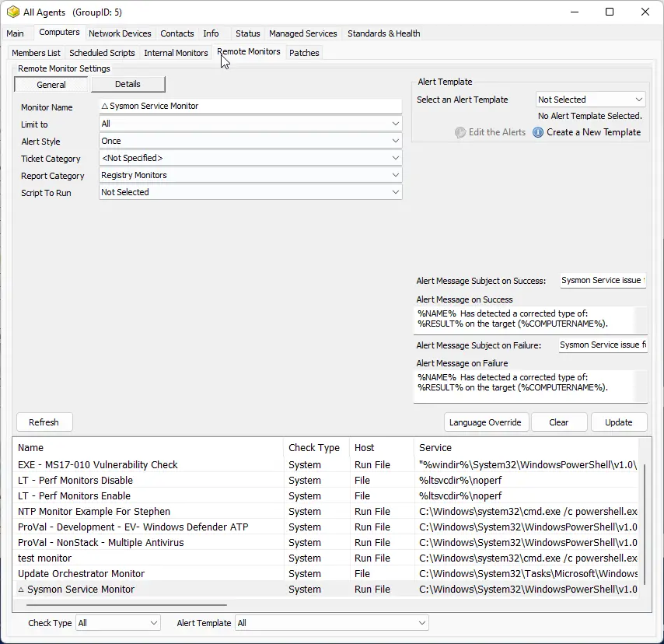Image resolution: width=664 pixels, height=644 pixels.
Task: Click the Refresh button
Action: point(44,422)
